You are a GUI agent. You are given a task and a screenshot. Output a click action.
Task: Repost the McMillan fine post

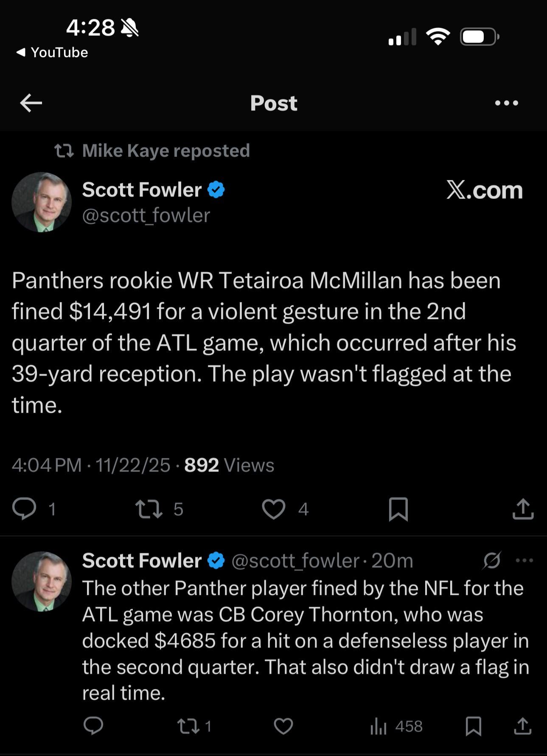point(148,509)
